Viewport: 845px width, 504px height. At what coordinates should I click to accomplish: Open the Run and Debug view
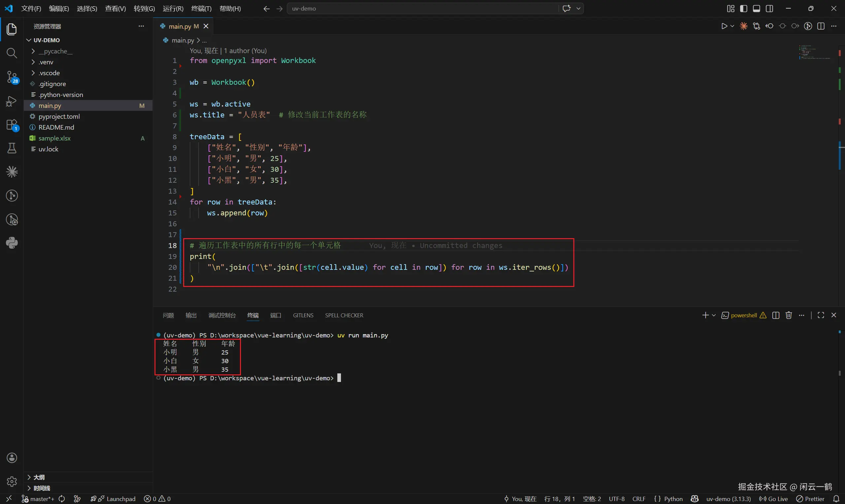point(12,101)
